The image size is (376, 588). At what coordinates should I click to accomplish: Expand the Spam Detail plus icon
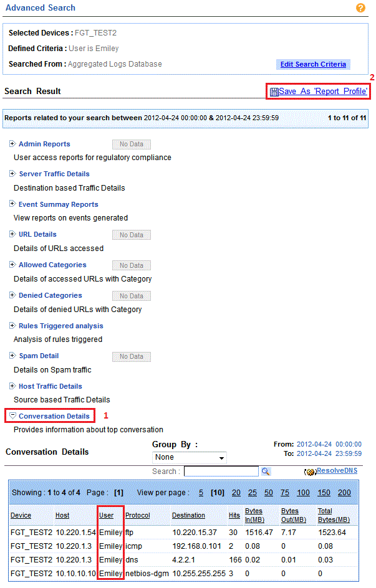12,356
